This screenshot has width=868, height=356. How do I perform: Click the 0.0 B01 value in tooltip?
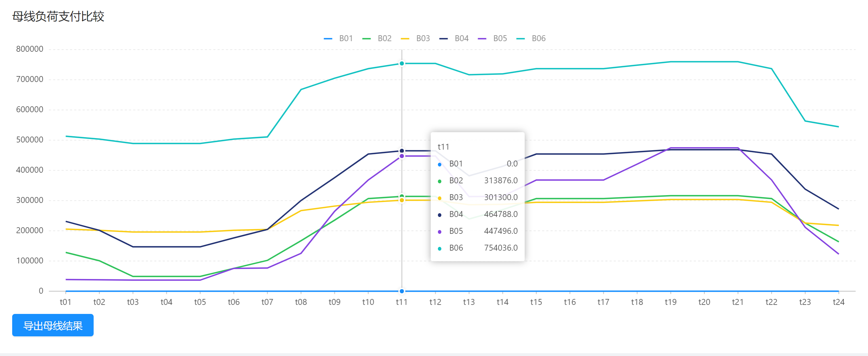(512, 164)
